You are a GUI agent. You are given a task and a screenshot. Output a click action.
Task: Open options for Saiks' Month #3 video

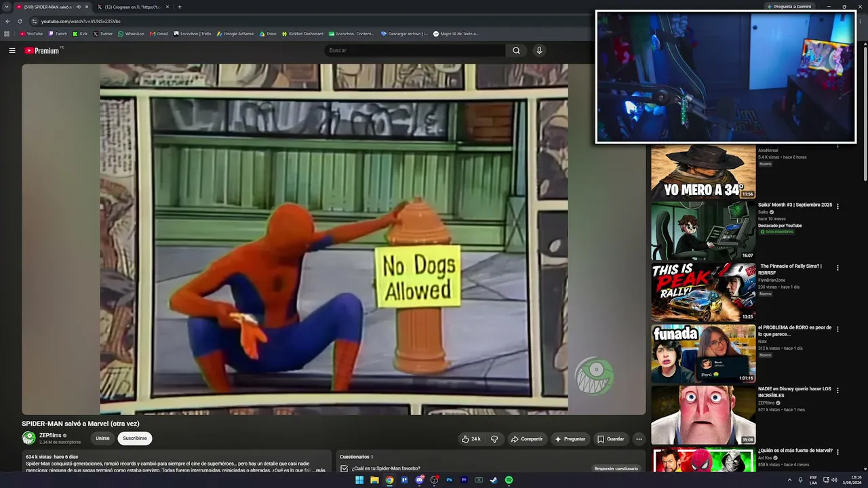click(x=837, y=206)
